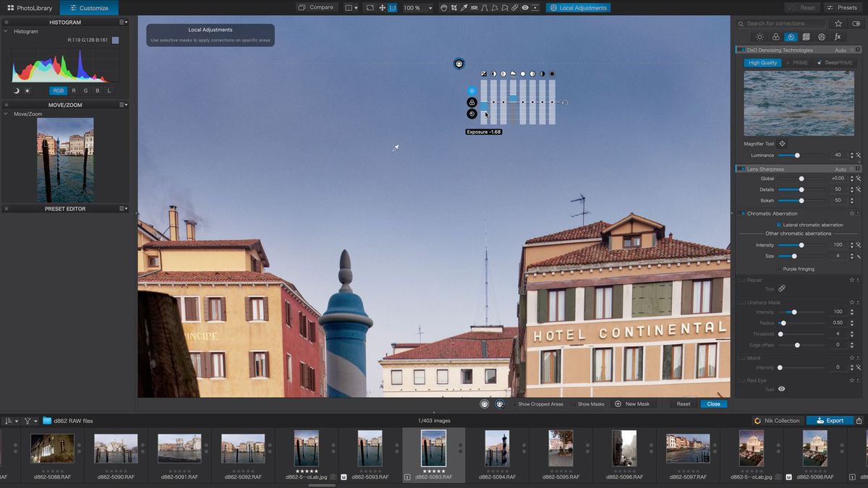Open the Detail corrections palette icon
The image size is (868, 488).
(791, 37)
